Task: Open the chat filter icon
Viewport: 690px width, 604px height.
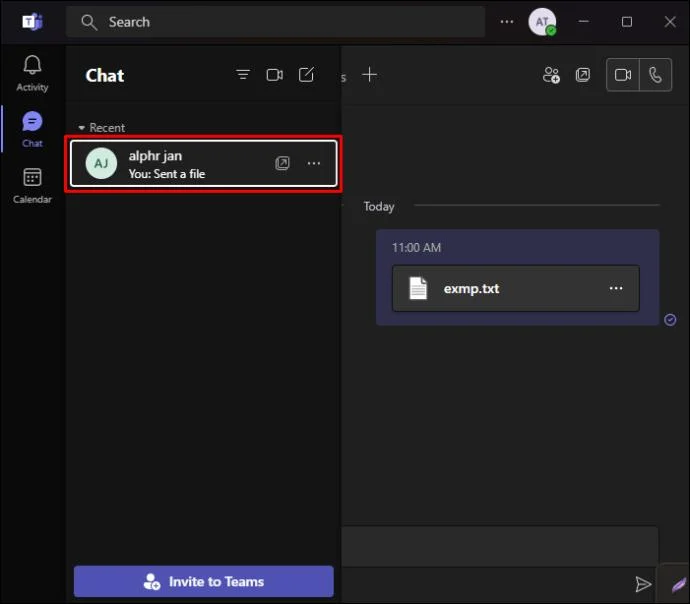Action: click(243, 75)
